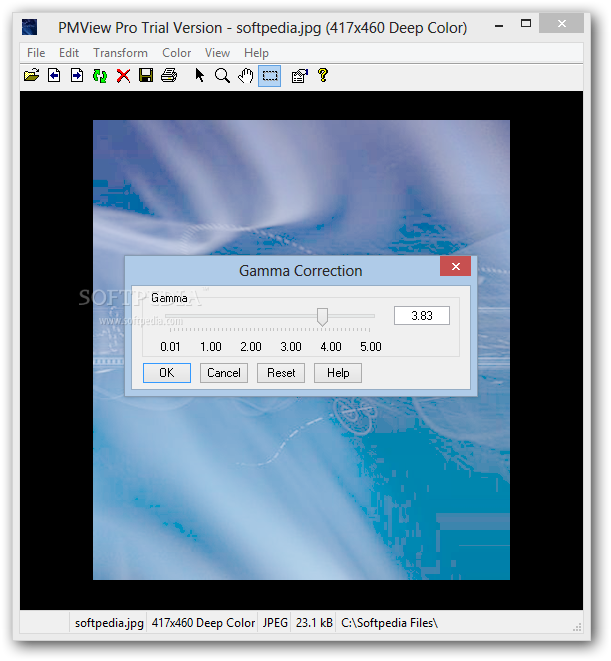Screen dimensions: 611x661
Task: Click the 4.00 scale label
Action: pyautogui.click(x=331, y=347)
